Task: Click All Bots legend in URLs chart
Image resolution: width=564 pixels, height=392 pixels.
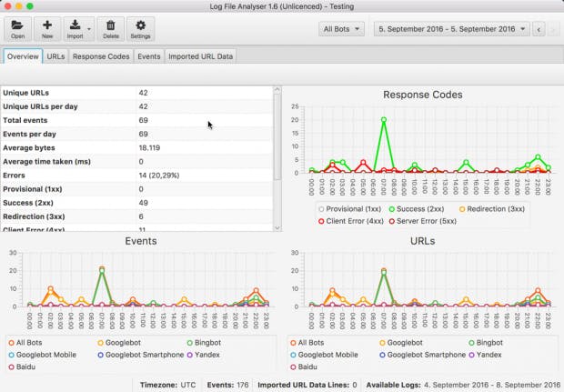Action: click(307, 343)
